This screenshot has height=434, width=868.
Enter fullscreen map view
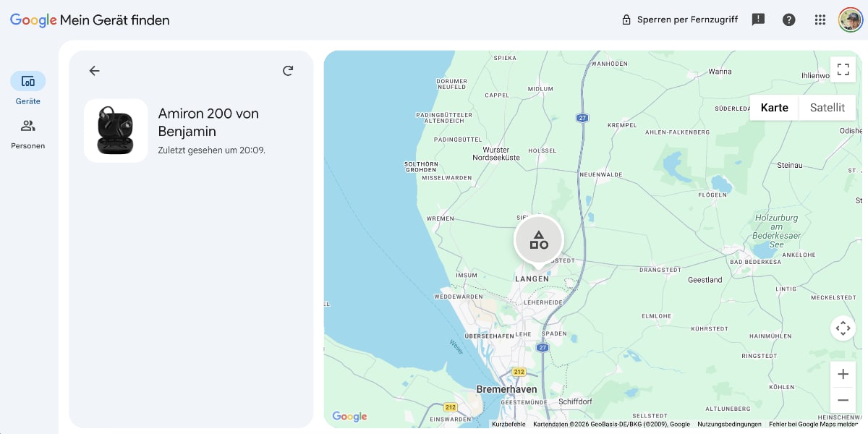[x=843, y=69]
